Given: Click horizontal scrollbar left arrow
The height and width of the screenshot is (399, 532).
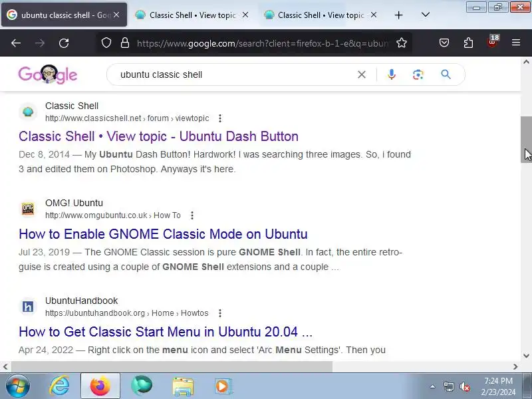Looking at the screenshot, I should tap(5, 367).
